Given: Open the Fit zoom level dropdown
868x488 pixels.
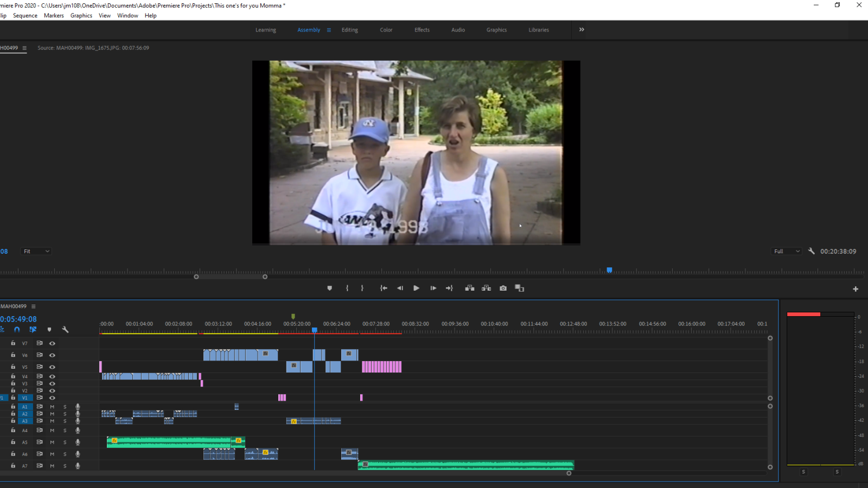Looking at the screenshot, I should [36, 251].
